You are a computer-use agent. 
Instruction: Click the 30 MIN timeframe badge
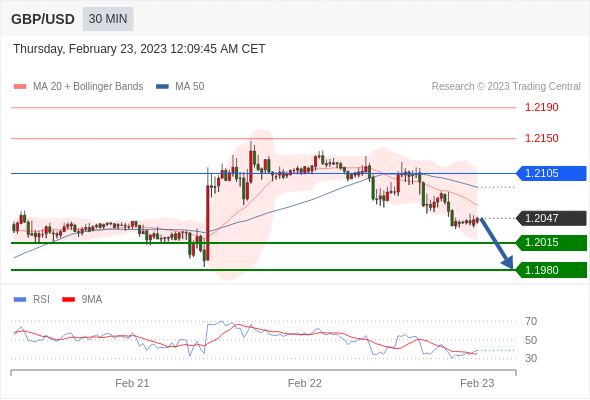(x=108, y=19)
